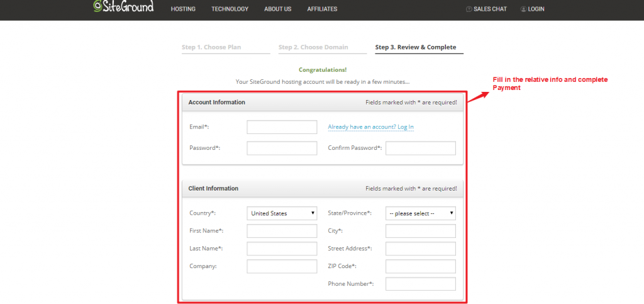Click the Password input field
The height and width of the screenshot is (304, 644).
click(x=282, y=148)
